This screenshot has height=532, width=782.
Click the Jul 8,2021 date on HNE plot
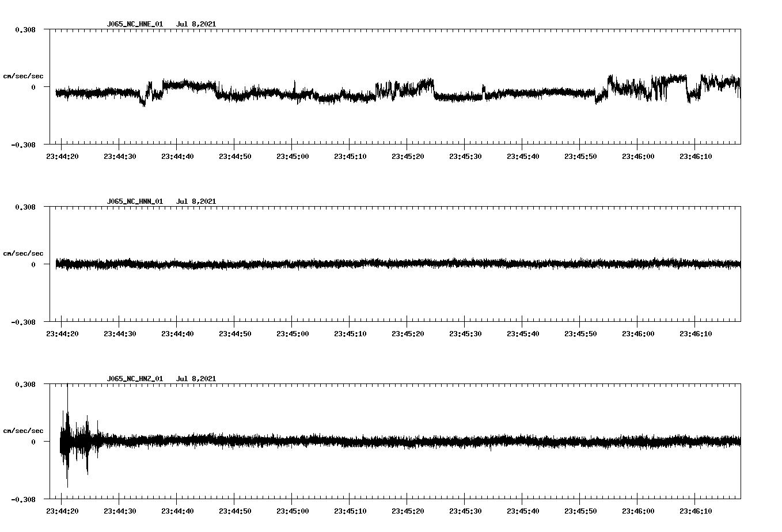196,24
